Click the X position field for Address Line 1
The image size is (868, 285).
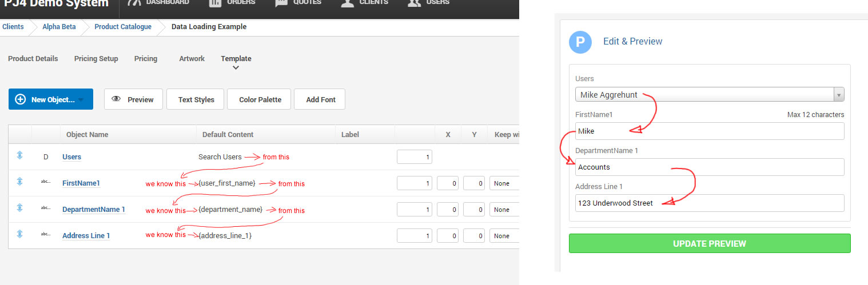(448, 236)
